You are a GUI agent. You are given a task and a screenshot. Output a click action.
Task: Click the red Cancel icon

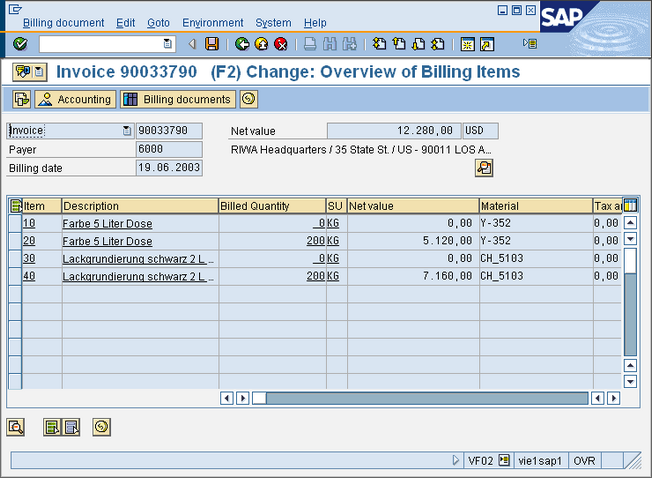pos(281,44)
